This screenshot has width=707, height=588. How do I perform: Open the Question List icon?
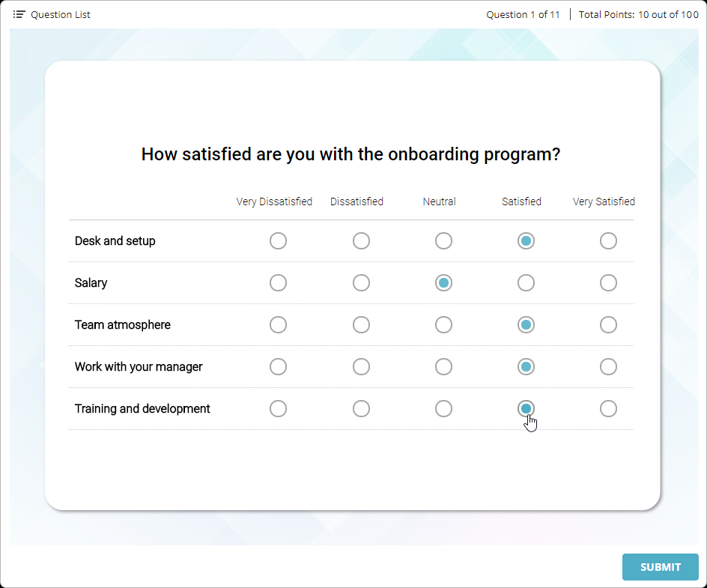pos(19,14)
